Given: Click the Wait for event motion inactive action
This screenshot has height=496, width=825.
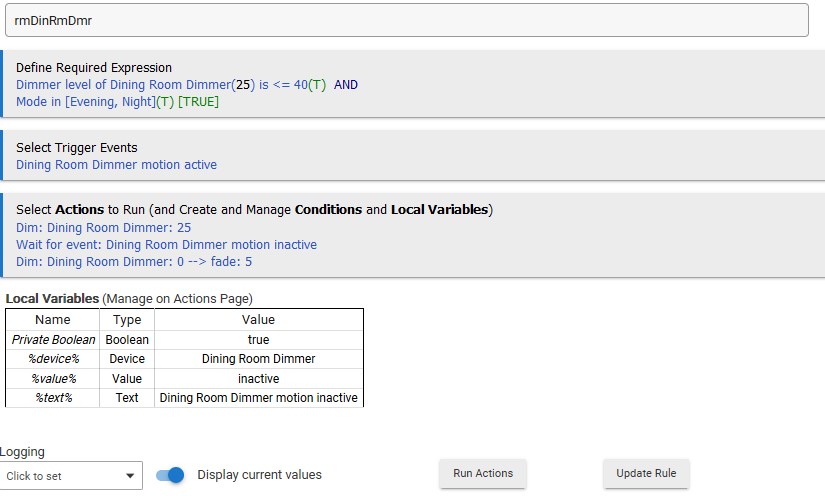Looking at the screenshot, I should pyautogui.click(x=166, y=245).
